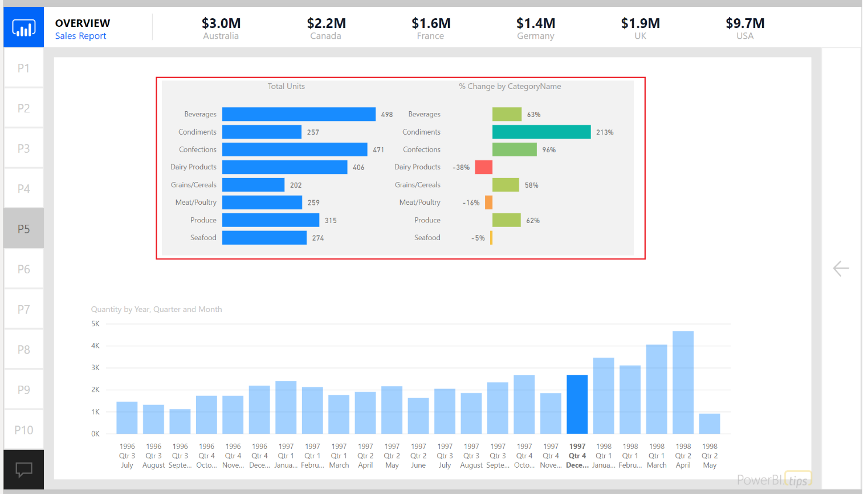Go to page P6

(x=23, y=269)
